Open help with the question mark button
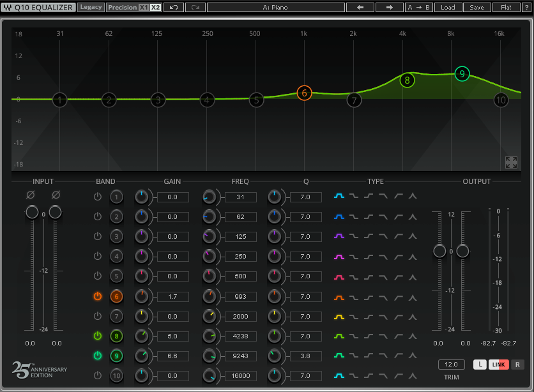Image resolution: width=534 pixels, height=392 pixels. click(x=527, y=7)
